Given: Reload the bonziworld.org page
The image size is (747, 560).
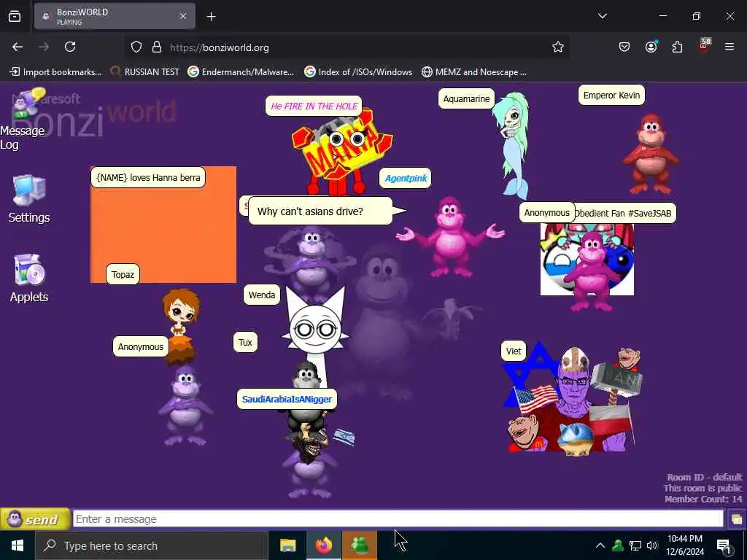Looking at the screenshot, I should click(x=70, y=47).
